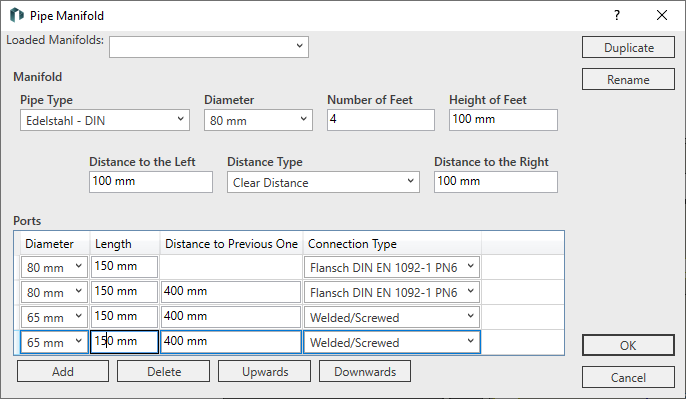This screenshot has height=399, width=686.
Task: Click the Length field in fourth port row
Action: 124,342
